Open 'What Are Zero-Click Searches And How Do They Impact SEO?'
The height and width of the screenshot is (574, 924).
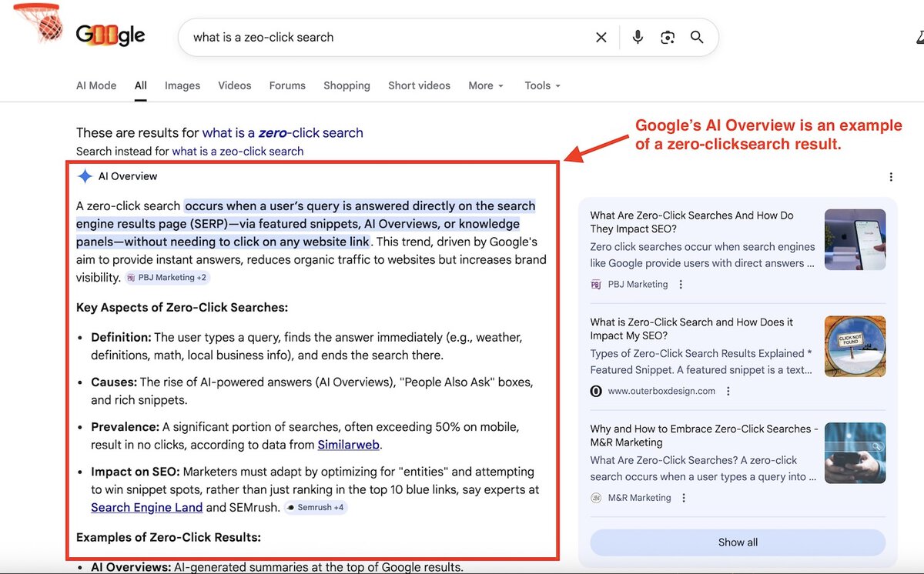692,222
